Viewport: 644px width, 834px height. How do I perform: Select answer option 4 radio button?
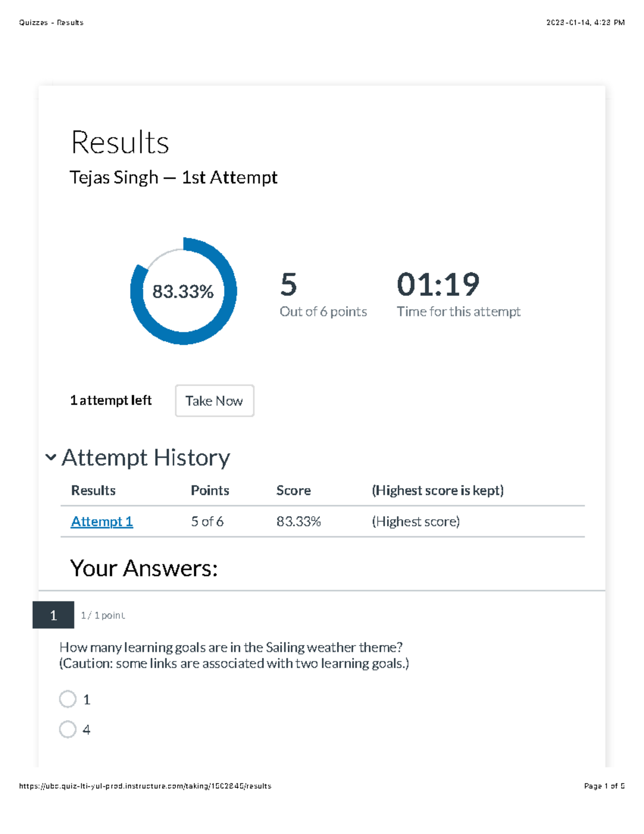click(x=68, y=729)
